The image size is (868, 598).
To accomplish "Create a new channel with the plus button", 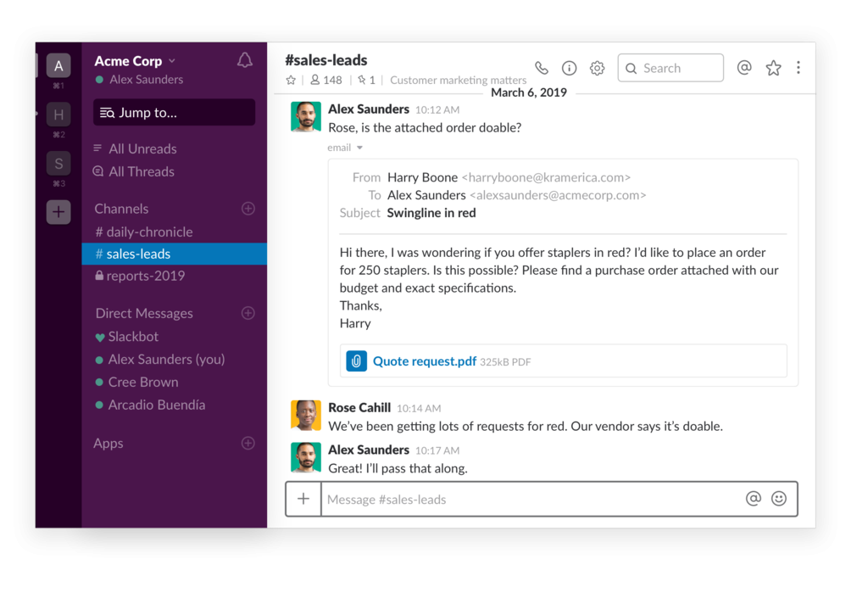I will click(x=248, y=208).
